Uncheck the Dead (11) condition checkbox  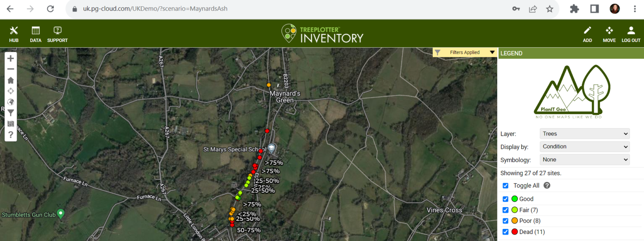click(505, 232)
